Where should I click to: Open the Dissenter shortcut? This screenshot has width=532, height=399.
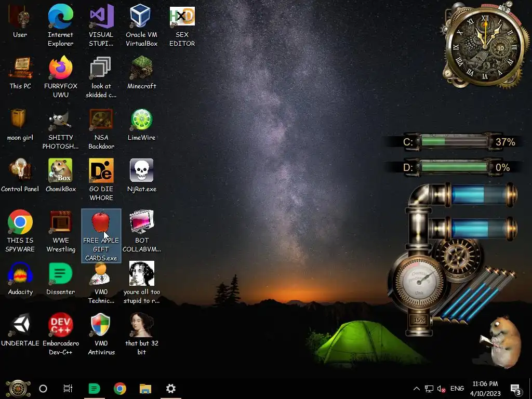60,278
